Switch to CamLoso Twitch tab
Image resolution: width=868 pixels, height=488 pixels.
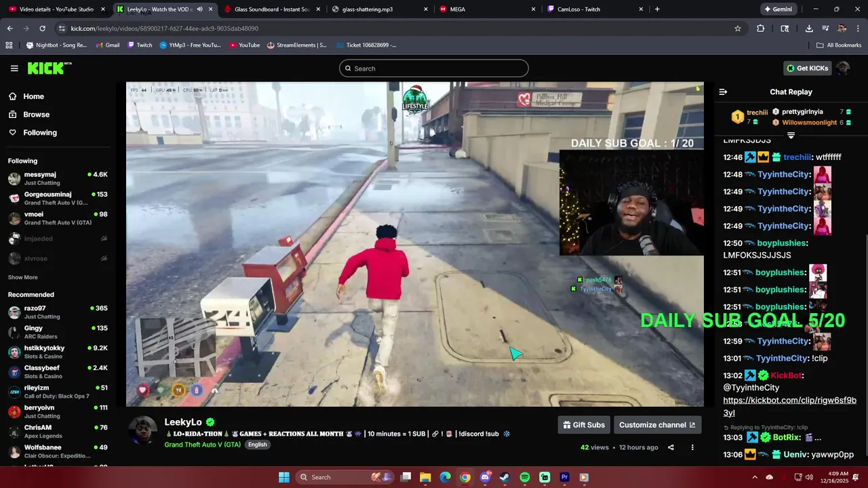pyautogui.click(x=594, y=9)
